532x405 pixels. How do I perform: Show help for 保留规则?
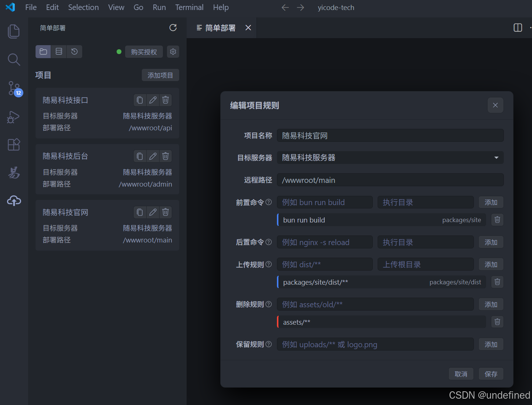tap(269, 344)
